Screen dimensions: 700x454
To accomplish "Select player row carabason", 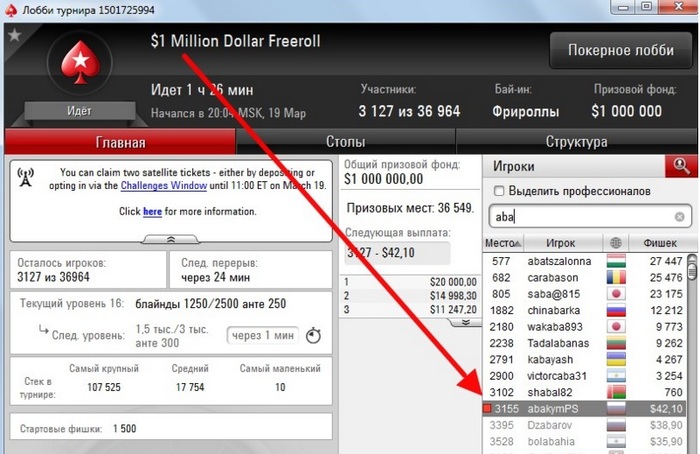I will [585, 278].
